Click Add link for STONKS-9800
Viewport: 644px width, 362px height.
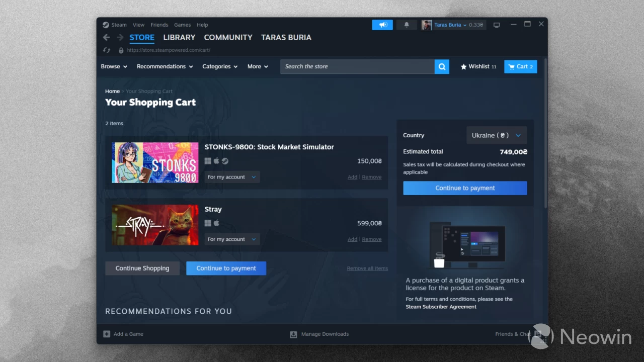[353, 177]
